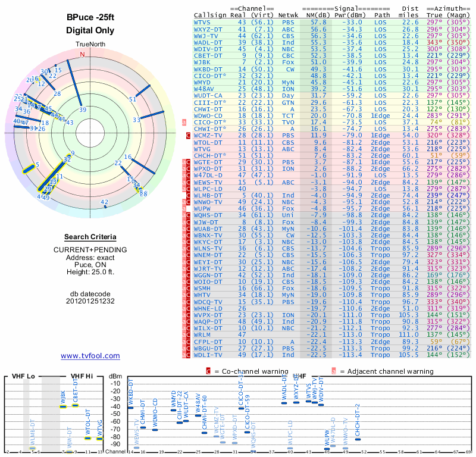Image resolution: width=476 pixels, height=457 pixels.
Task: Click the red co-channel warning legend icon
Action: pyautogui.click(x=208, y=371)
